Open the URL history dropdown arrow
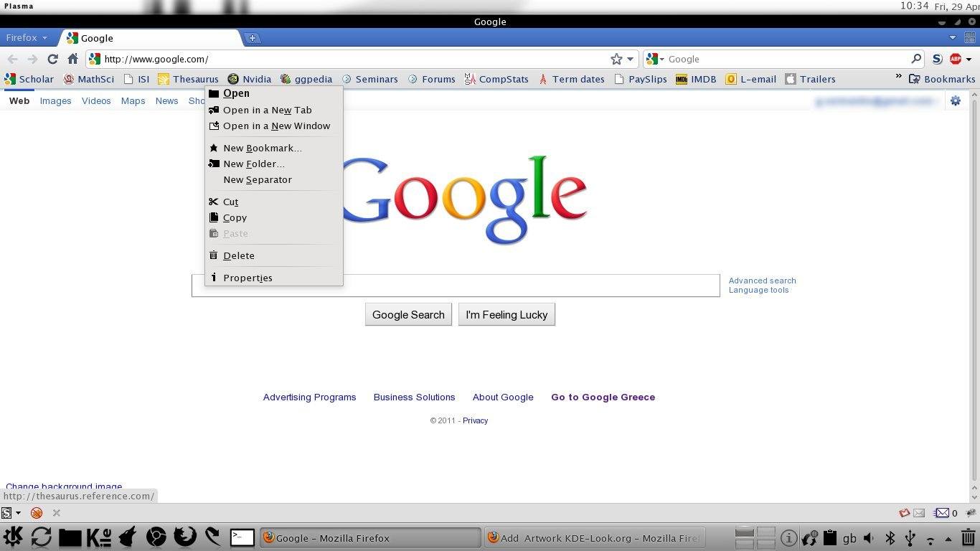This screenshot has width=980, height=551. tap(630, 59)
